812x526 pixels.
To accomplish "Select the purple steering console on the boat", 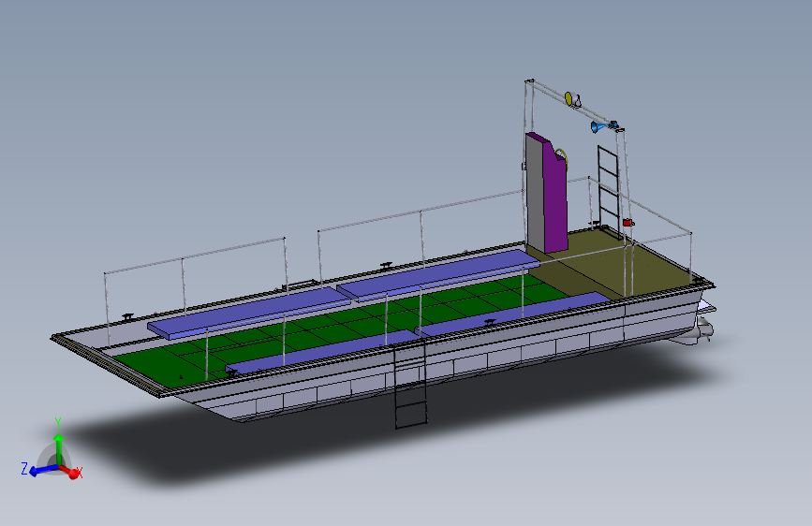I will coord(546,194).
